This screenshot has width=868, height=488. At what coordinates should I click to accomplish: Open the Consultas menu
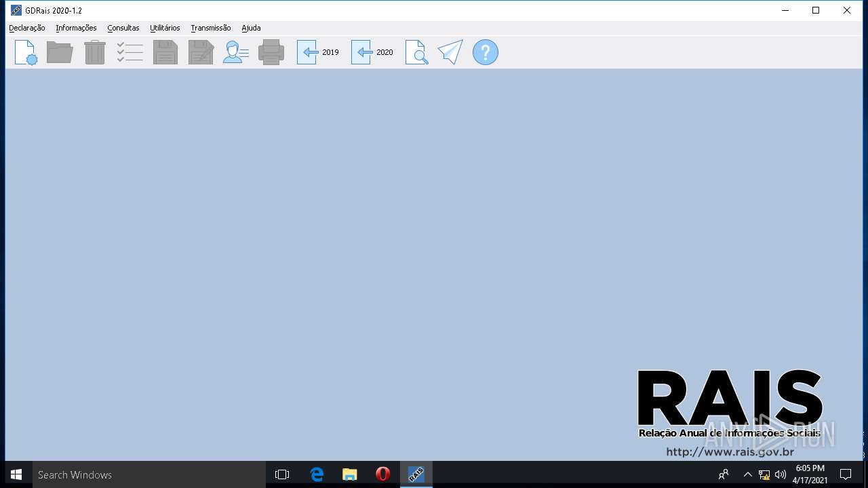click(123, 28)
